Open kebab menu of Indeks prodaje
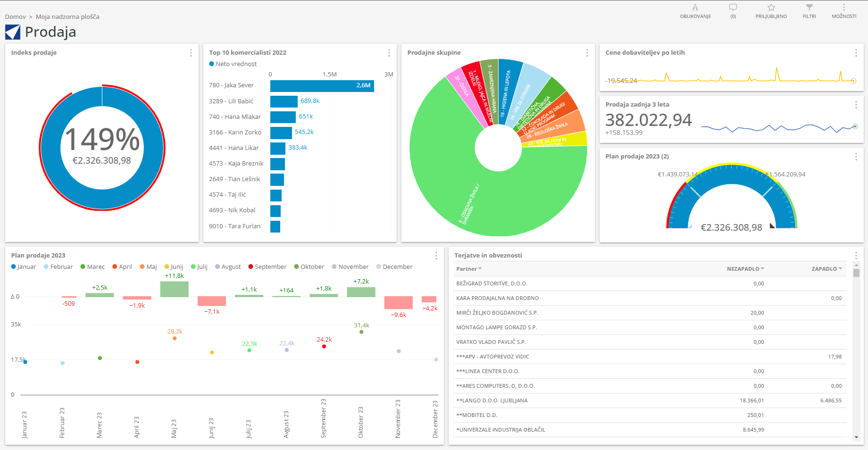Image resolution: width=868 pixels, height=450 pixels. point(191,53)
